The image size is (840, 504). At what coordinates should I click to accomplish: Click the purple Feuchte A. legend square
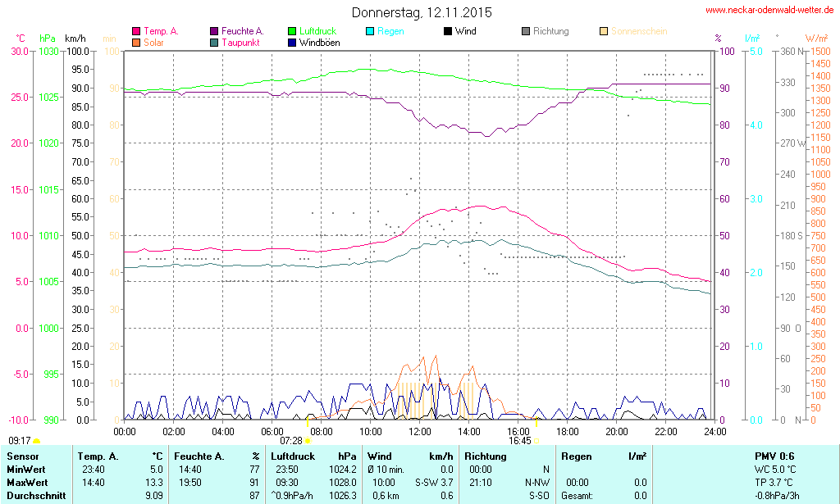(214, 32)
